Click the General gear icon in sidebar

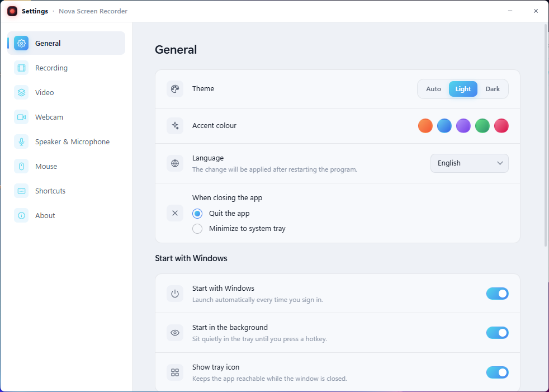pyautogui.click(x=21, y=43)
